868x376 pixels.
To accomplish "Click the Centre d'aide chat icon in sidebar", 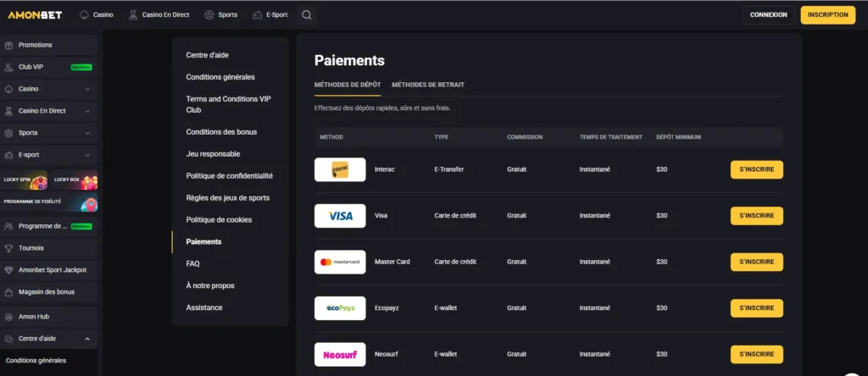I will click(x=8, y=339).
